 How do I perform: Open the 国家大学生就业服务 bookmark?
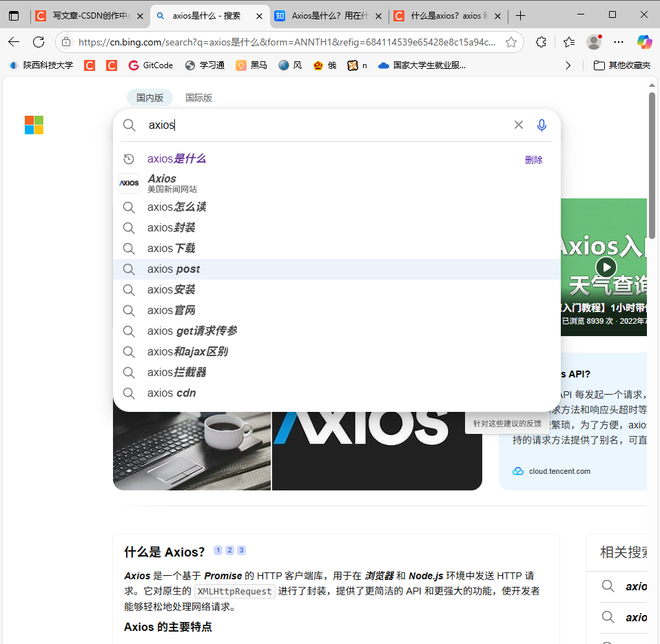coord(422,65)
